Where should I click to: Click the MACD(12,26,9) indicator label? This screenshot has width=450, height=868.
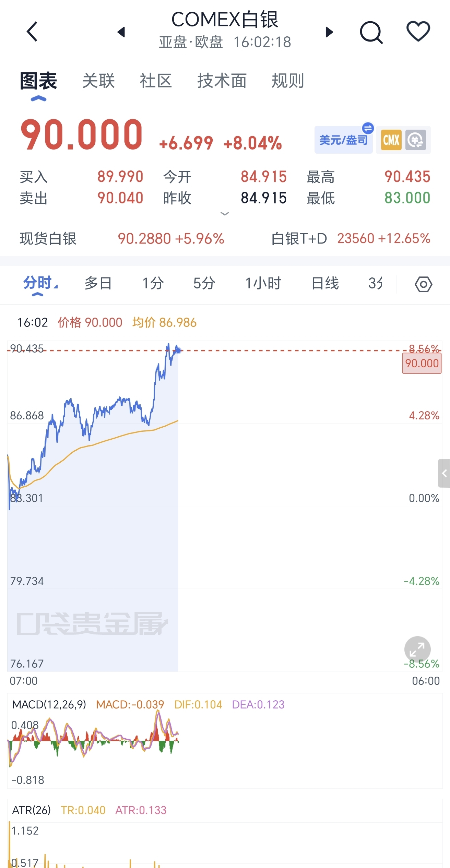tap(49, 704)
